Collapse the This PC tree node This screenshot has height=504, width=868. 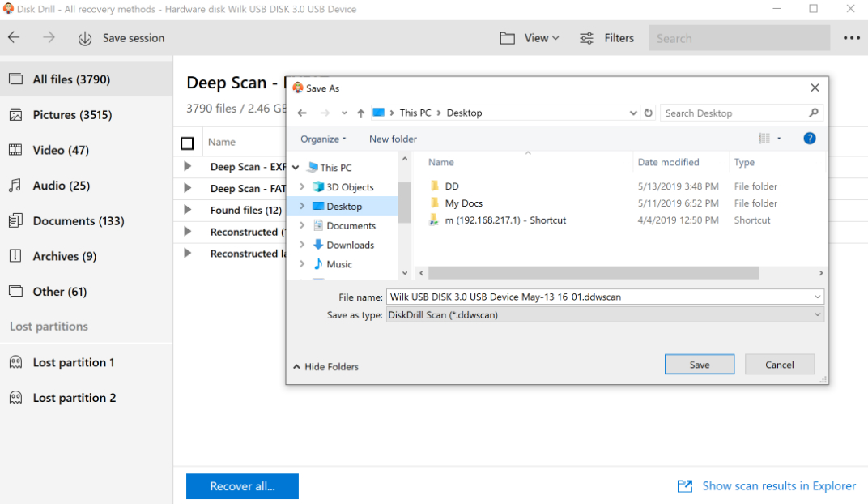pyautogui.click(x=296, y=167)
